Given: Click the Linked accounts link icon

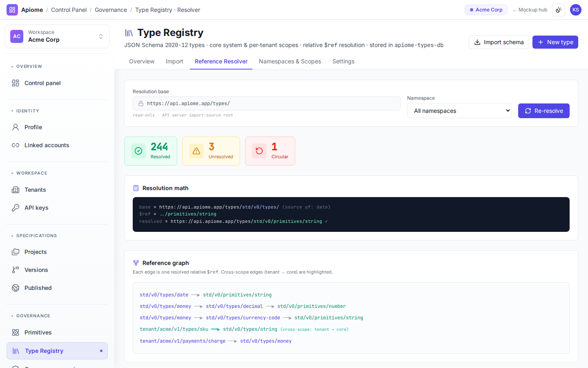Looking at the screenshot, I should click(16, 145).
